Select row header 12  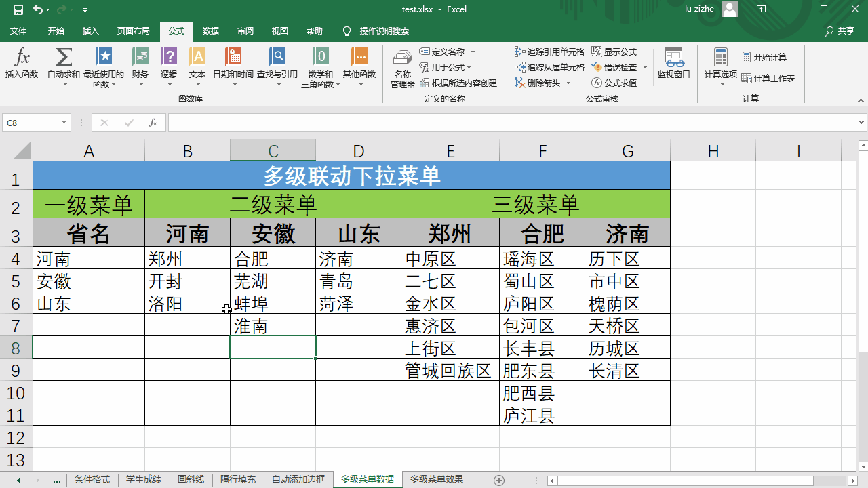coord(16,437)
